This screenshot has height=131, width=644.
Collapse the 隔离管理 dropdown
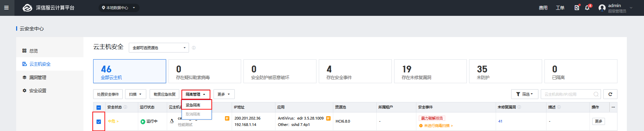tap(196, 94)
